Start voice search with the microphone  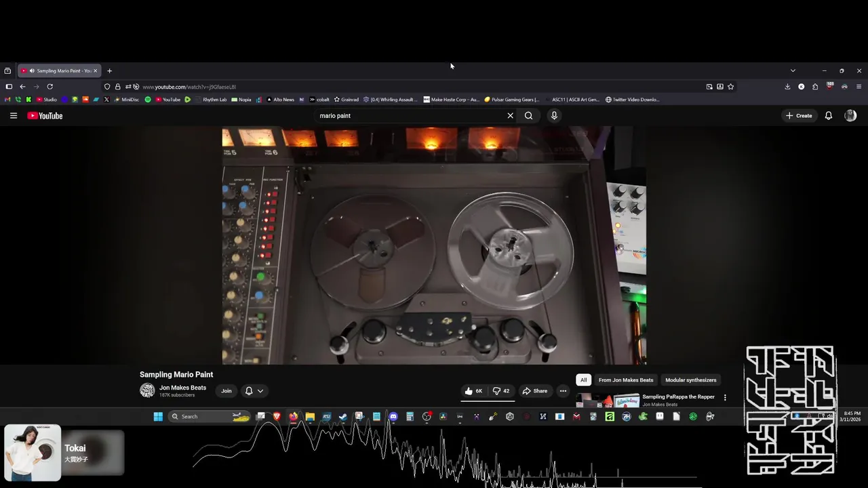click(554, 116)
